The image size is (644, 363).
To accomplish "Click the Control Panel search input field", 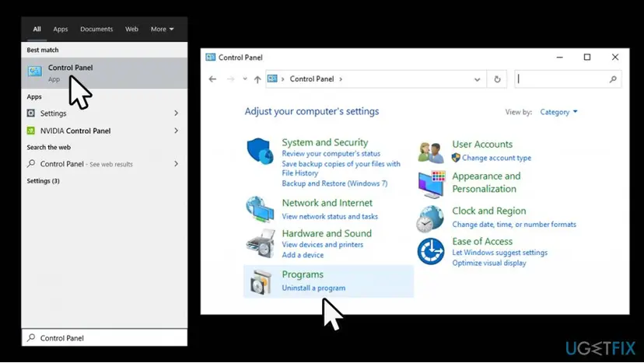I will (568, 79).
